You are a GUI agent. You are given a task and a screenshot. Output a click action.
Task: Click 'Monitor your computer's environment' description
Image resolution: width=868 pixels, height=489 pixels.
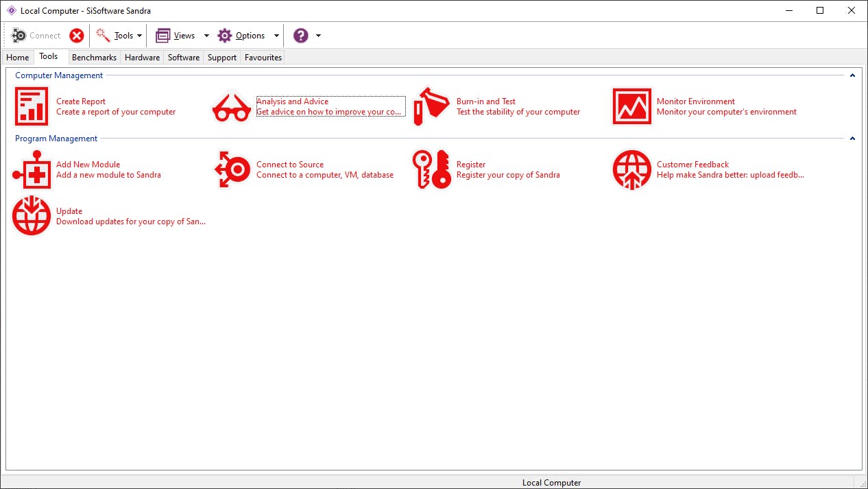(x=727, y=112)
